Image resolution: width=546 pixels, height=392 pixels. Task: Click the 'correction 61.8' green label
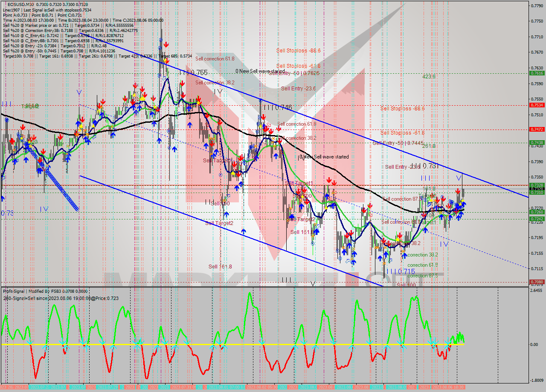pyautogui.click(x=423, y=265)
